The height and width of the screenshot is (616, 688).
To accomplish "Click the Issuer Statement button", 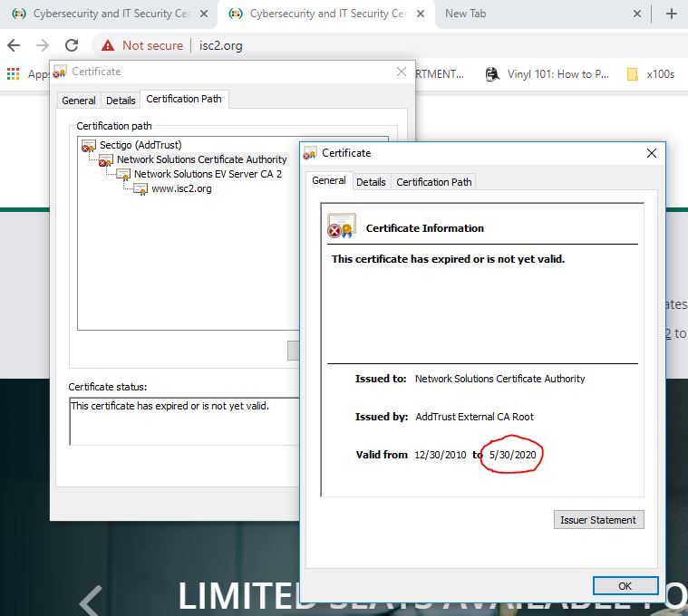I will pos(599,520).
